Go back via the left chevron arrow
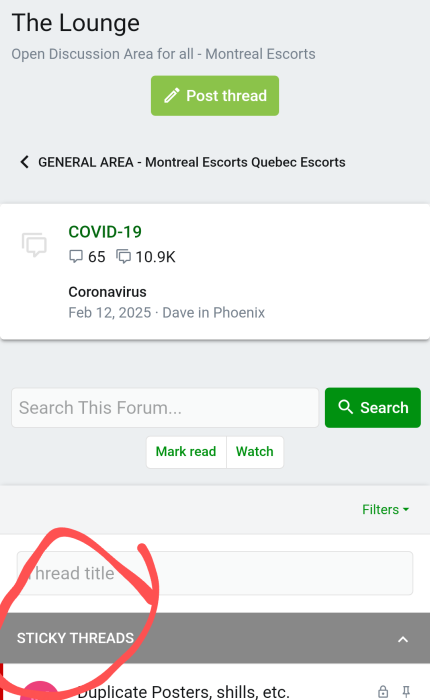 tap(25, 162)
